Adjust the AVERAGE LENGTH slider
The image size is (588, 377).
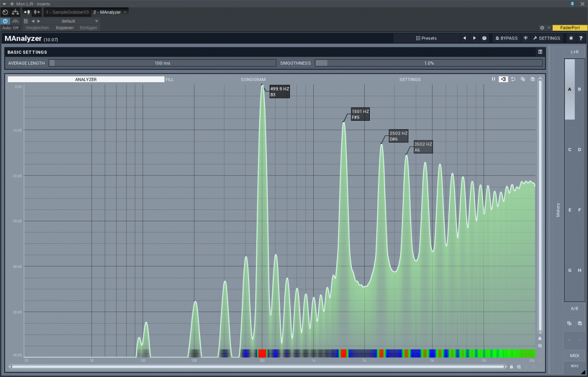(x=162, y=63)
